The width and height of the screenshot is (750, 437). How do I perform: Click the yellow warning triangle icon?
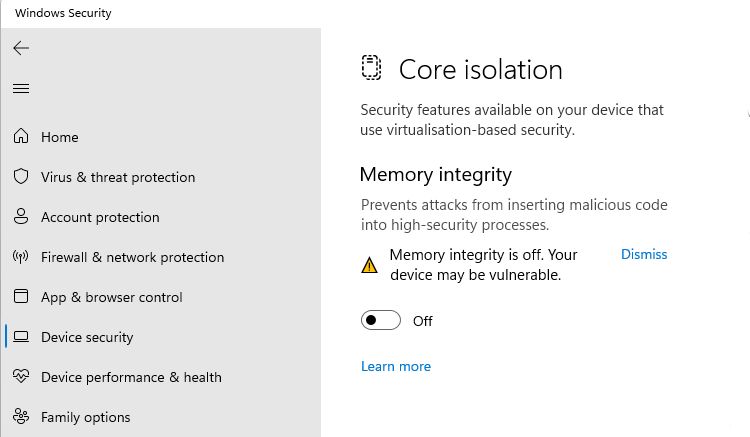point(369,265)
